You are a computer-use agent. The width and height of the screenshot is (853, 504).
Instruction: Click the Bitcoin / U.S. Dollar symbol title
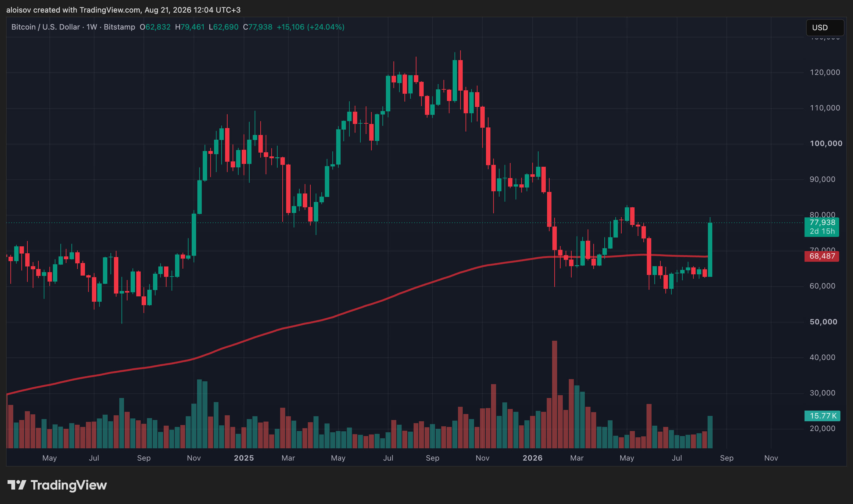pyautogui.click(x=46, y=27)
